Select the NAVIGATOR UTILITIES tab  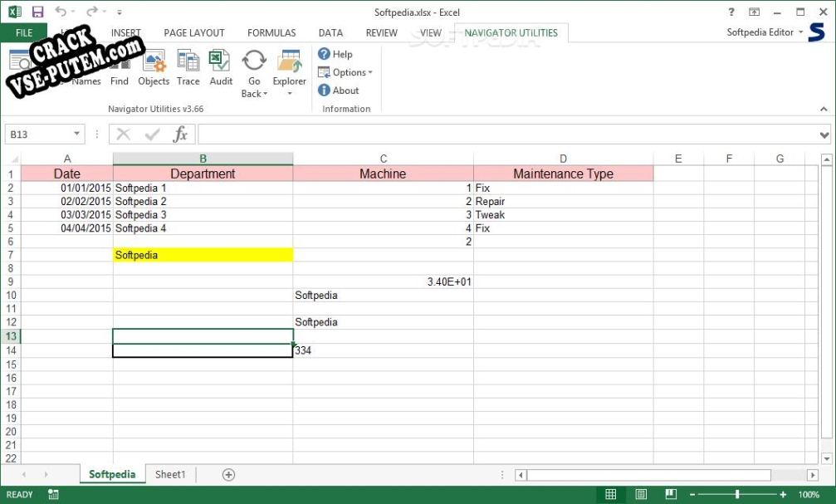pyautogui.click(x=511, y=32)
